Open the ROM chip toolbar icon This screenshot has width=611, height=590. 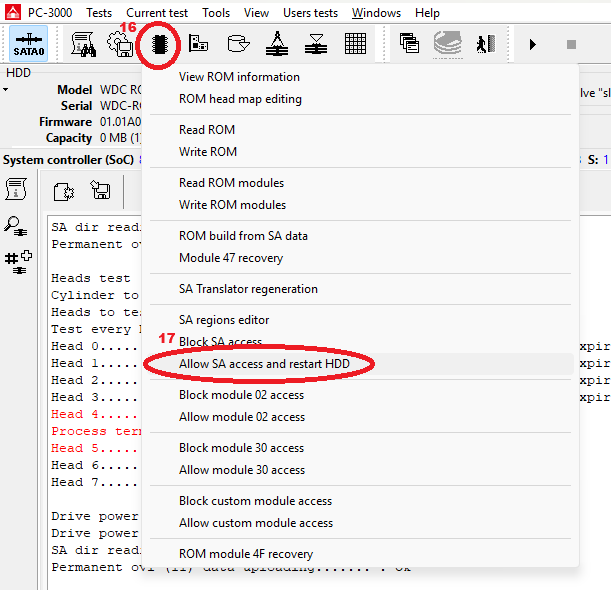(158, 45)
